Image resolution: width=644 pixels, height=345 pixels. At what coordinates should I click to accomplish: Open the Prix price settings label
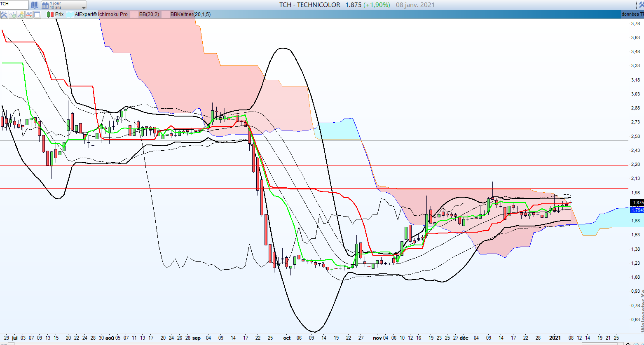[59, 14]
